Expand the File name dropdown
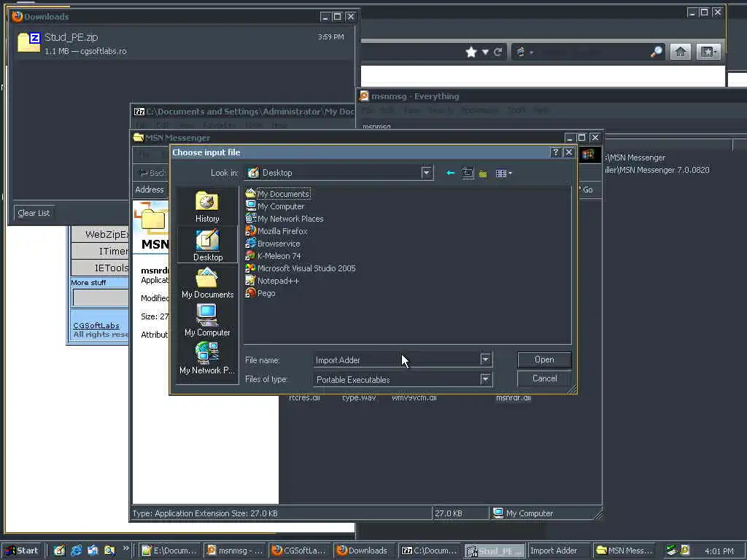This screenshot has height=560, width=747. [485, 359]
